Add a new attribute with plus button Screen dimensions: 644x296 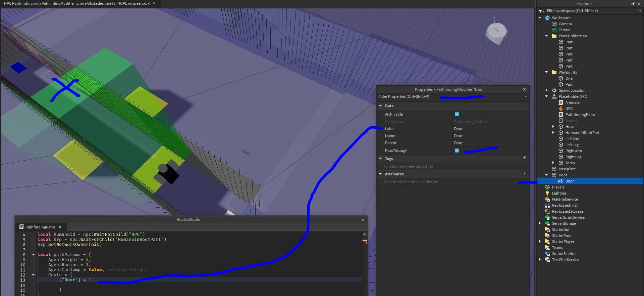(x=524, y=173)
